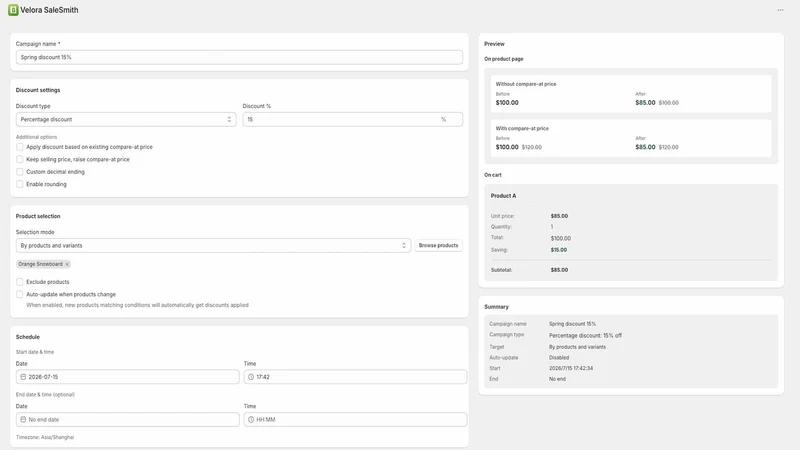Click the Velora SaleSmith app logo icon
Viewport: 800px width, 450px height.
click(13, 10)
